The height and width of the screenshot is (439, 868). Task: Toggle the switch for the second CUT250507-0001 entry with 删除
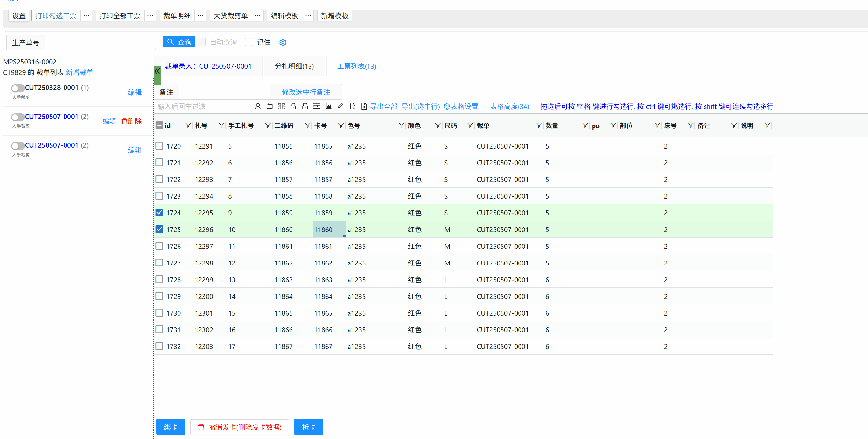(x=17, y=117)
